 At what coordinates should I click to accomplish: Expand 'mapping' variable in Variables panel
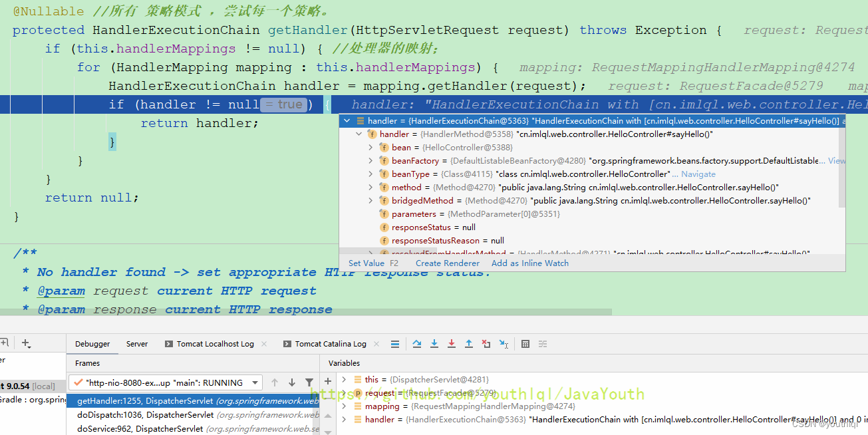click(x=344, y=406)
